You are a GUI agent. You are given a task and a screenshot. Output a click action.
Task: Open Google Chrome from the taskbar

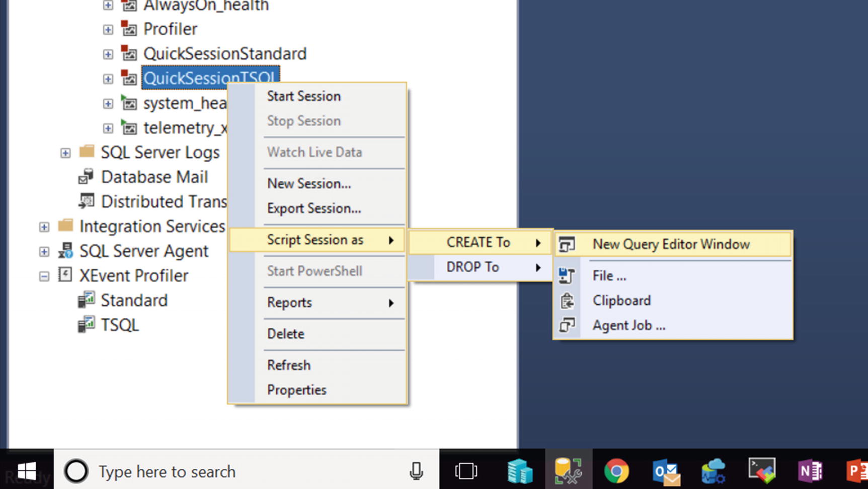[616, 471]
